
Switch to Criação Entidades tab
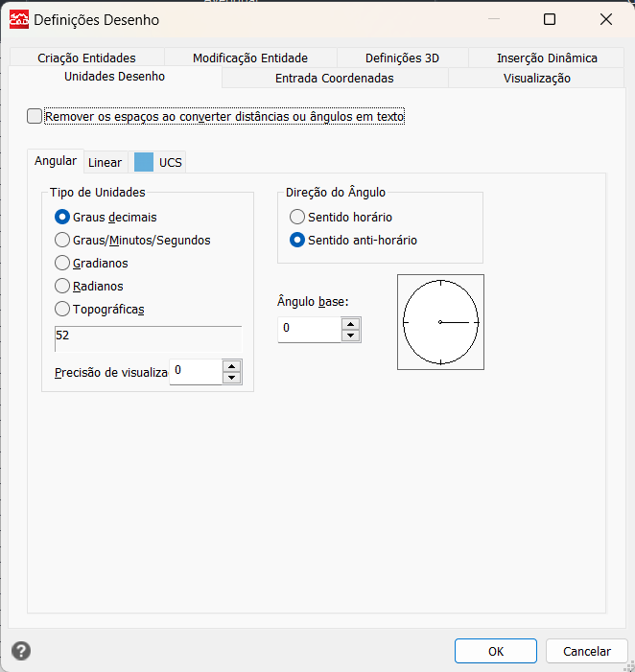pyautogui.click(x=86, y=58)
